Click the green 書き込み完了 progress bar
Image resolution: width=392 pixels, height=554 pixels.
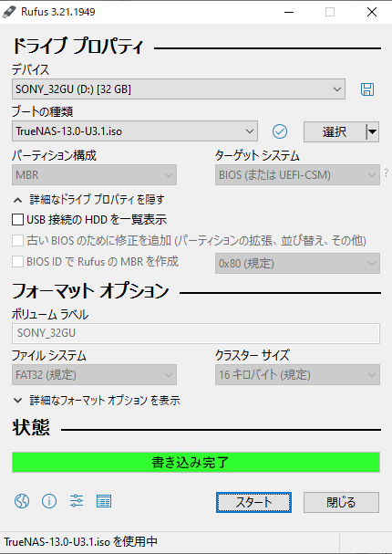click(196, 462)
